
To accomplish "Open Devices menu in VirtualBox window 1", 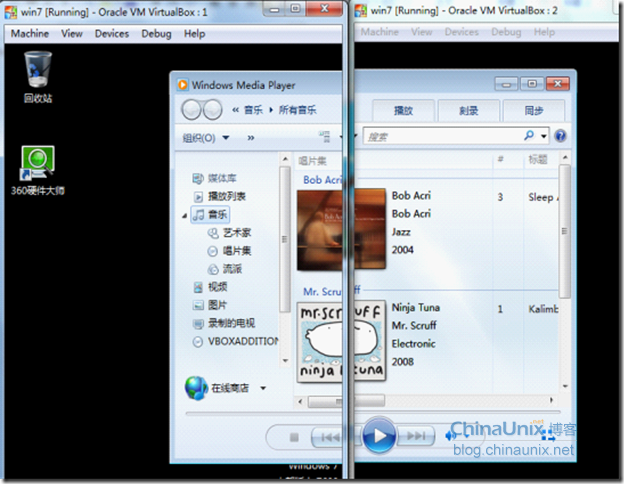I will coord(112,33).
